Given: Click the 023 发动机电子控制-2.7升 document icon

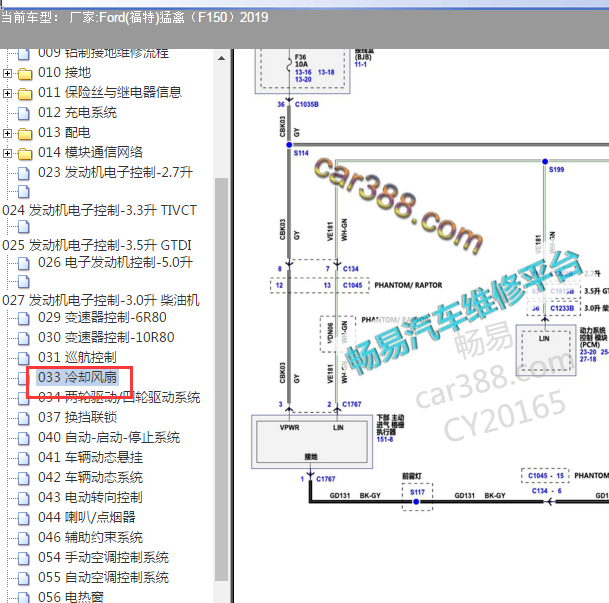Looking at the screenshot, I should 24,173.
